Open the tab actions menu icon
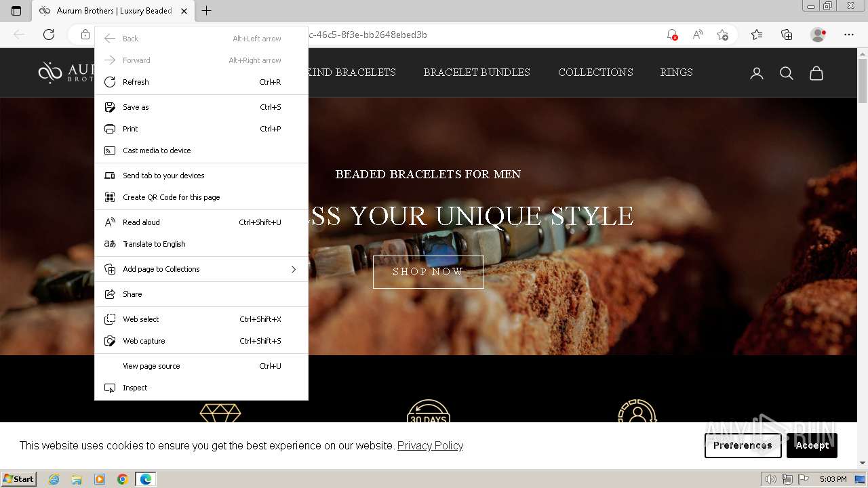 (16, 11)
